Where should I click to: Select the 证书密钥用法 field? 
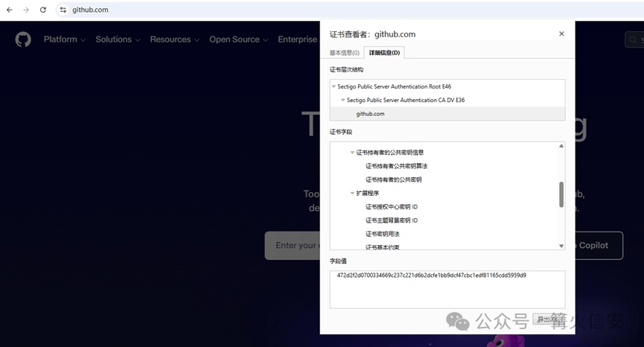pyautogui.click(x=383, y=234)
